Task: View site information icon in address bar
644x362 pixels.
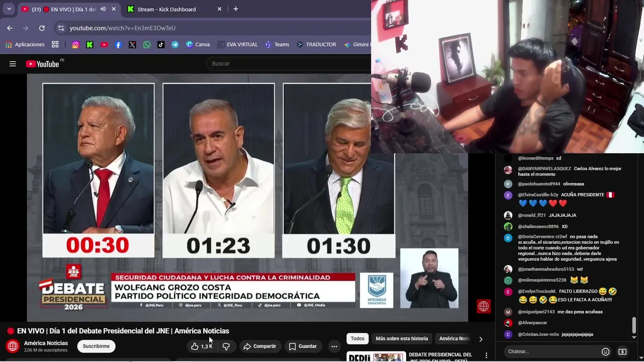Action: pos(61,28)
